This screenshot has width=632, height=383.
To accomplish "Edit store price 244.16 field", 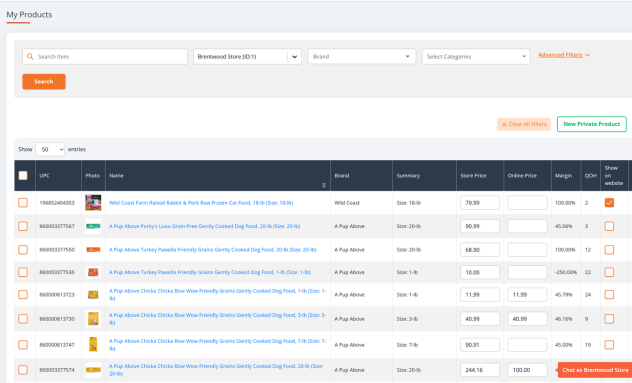I will 480,370.
